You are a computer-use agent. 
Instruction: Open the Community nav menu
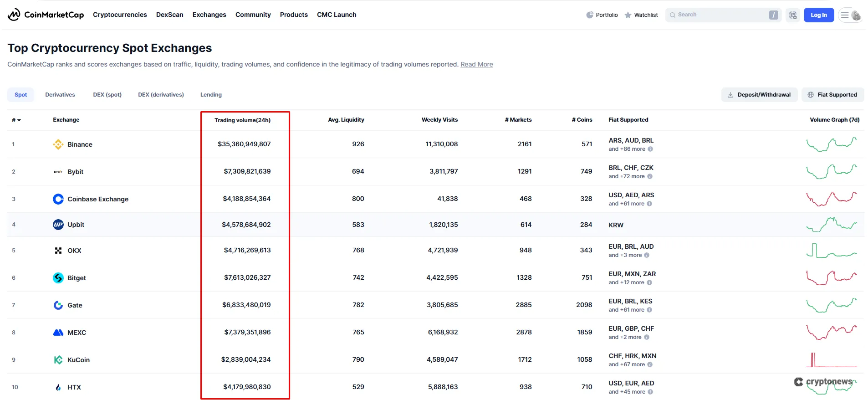pyautogui.click(x=253, y=15)
